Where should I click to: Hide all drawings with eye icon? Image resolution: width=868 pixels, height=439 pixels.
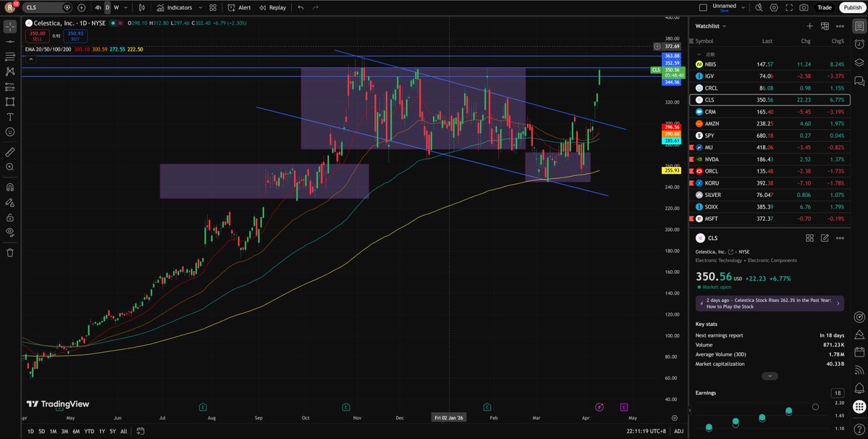pos(10,232)
